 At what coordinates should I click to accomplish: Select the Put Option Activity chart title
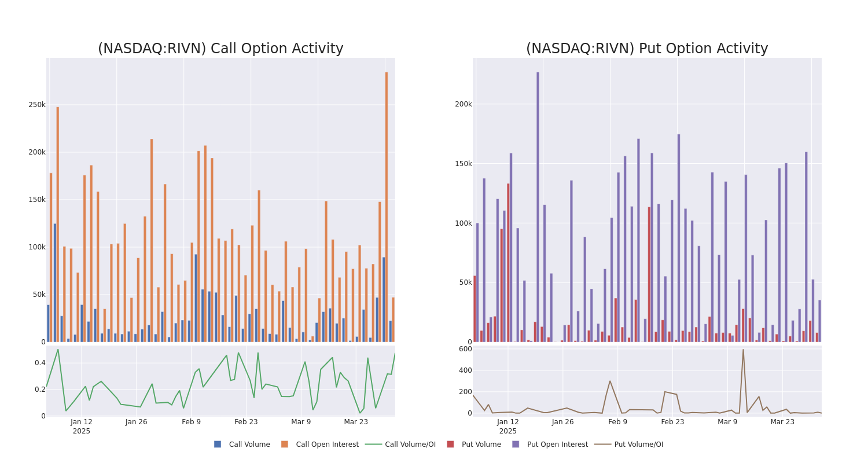[x=647, y=49]
